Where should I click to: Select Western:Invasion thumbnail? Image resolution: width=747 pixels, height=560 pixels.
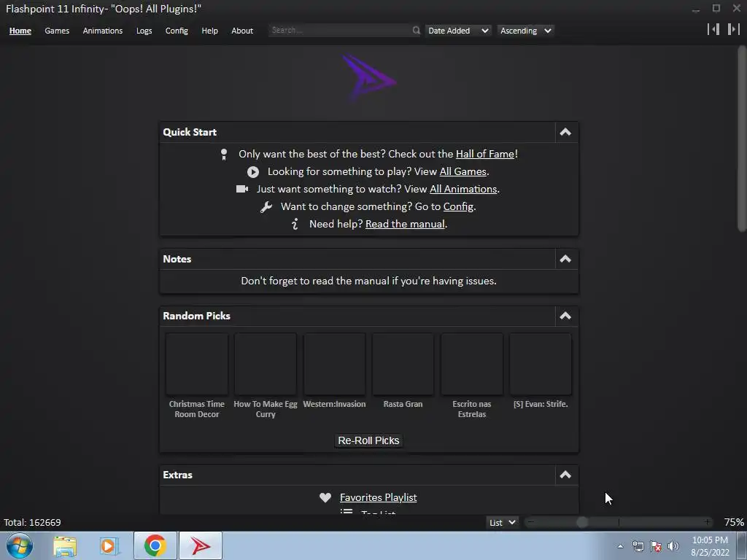(x=334, y=364)
